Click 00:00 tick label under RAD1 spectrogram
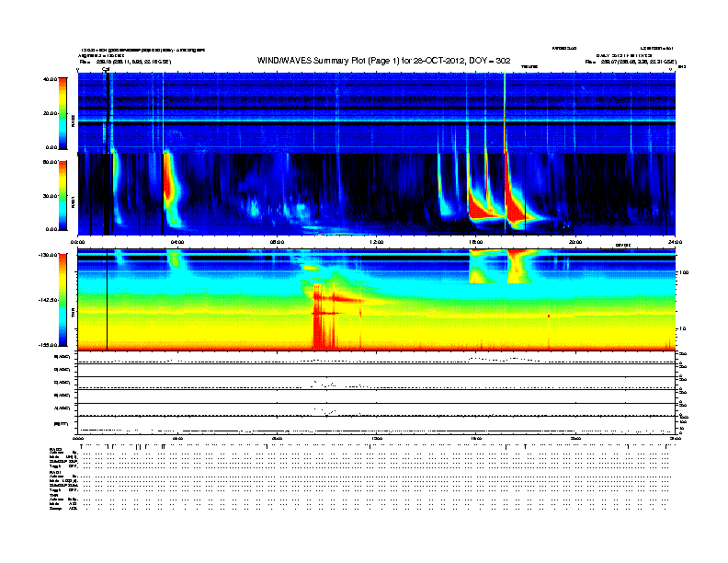This screenshot has height=563, width=728. tap(78, 242)
